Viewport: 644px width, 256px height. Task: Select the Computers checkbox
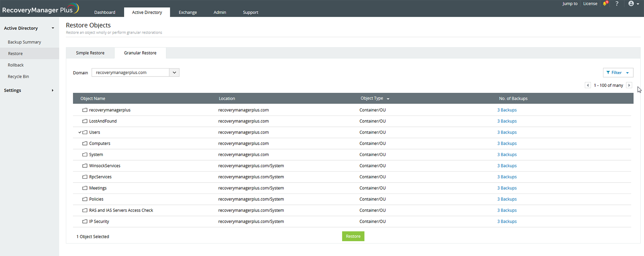click(x=85, y=144)
